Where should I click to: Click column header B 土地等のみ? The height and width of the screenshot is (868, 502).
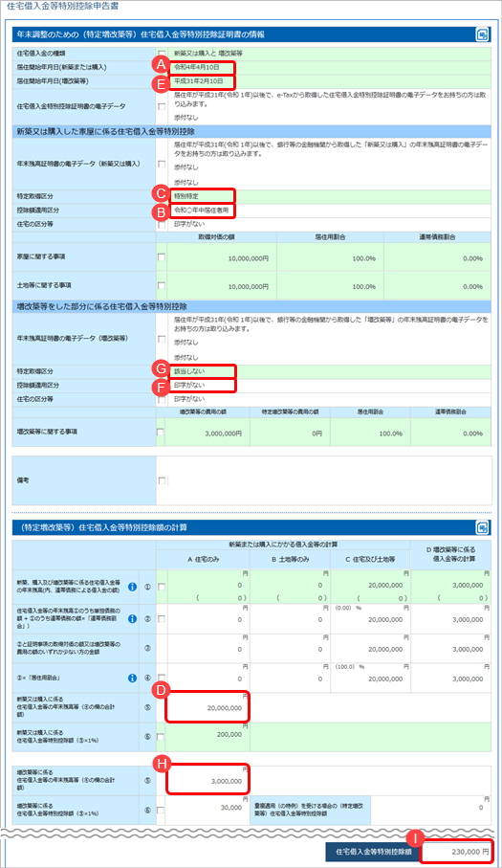[291, 559]
